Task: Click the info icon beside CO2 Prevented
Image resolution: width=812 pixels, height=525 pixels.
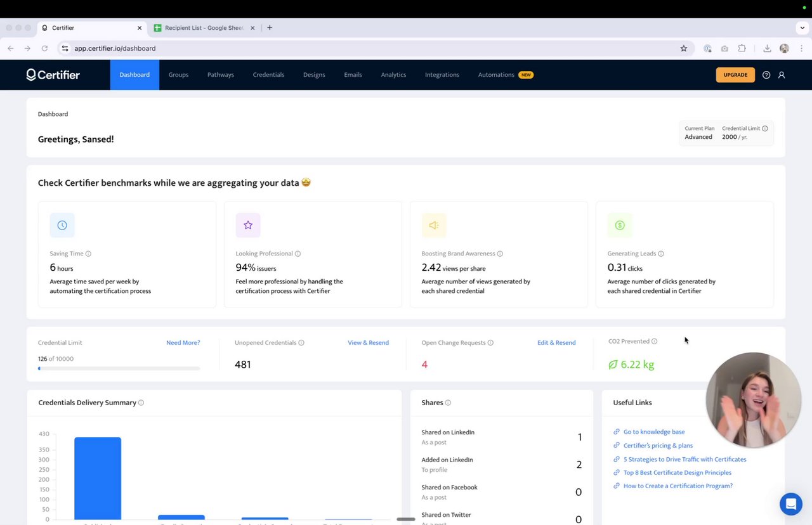Action: (x=654, y=341)
